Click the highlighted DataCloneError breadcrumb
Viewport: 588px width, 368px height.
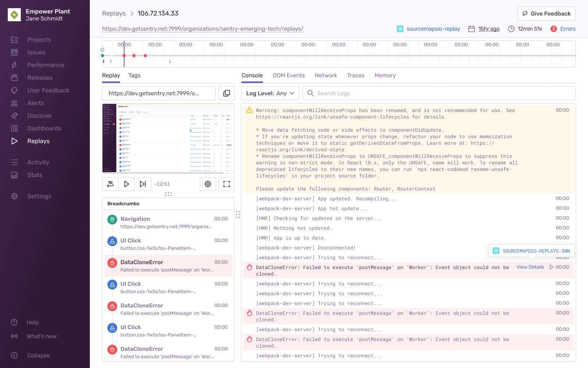[168, 266]
